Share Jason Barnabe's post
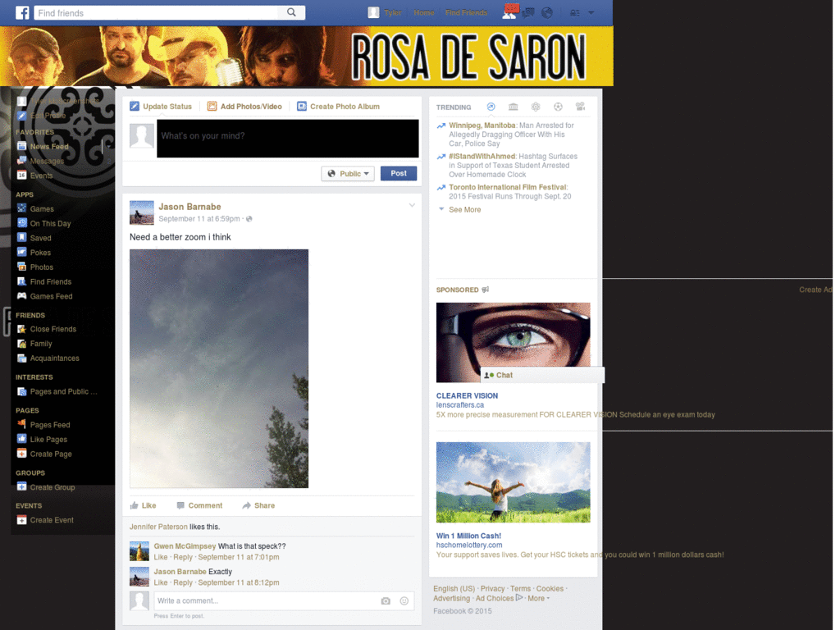 click(x=258, y=505)
